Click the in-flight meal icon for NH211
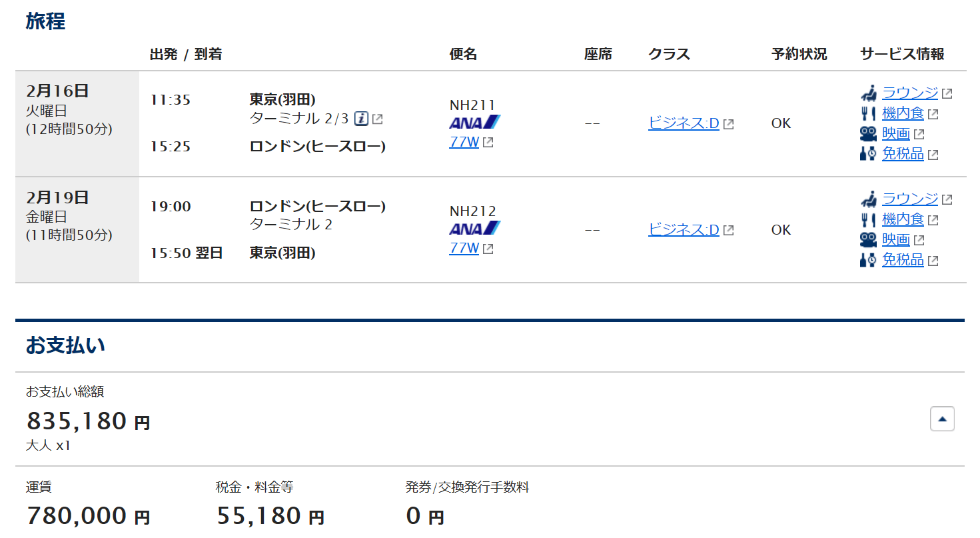980x538 pixels. click(x=868, y=113)
